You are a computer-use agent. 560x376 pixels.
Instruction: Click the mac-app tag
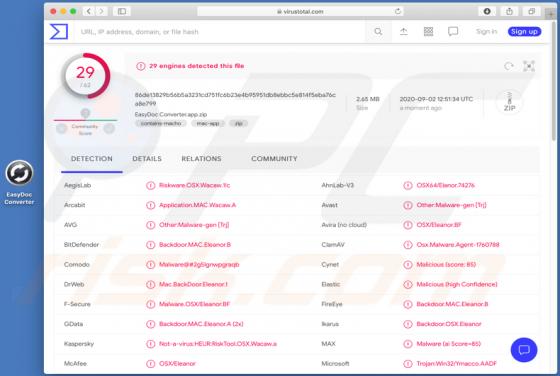click(208, 123)
